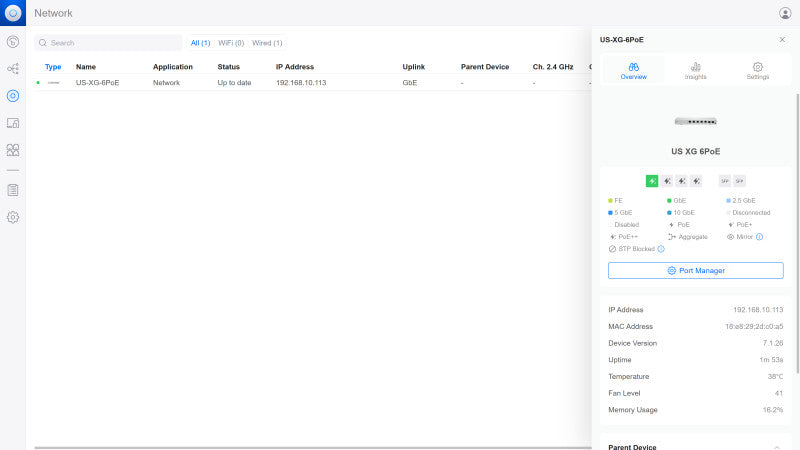Select the green active port 1
This screenshot has height=450, width=800.
click(x=652, y=181)
